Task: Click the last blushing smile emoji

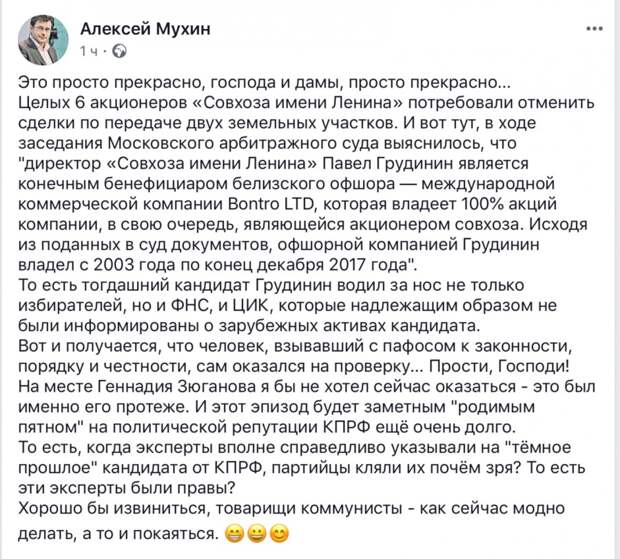Action: tap(279, 534)
